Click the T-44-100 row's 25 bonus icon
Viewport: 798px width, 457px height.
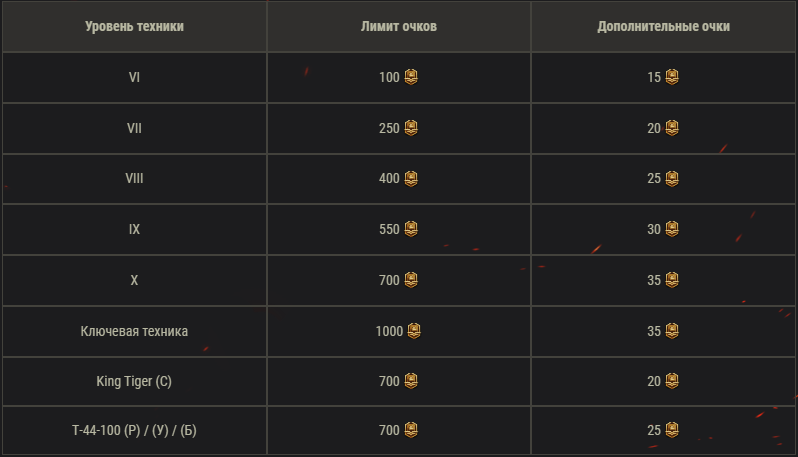coord(672,432)
